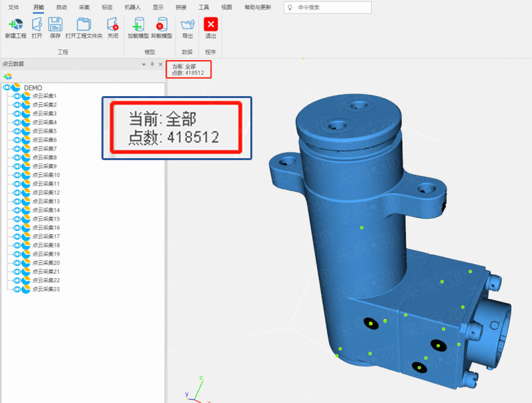Toggle the pin on 点云数据 panel
This screenshot has height=403, width=532.
click(152, 64)
